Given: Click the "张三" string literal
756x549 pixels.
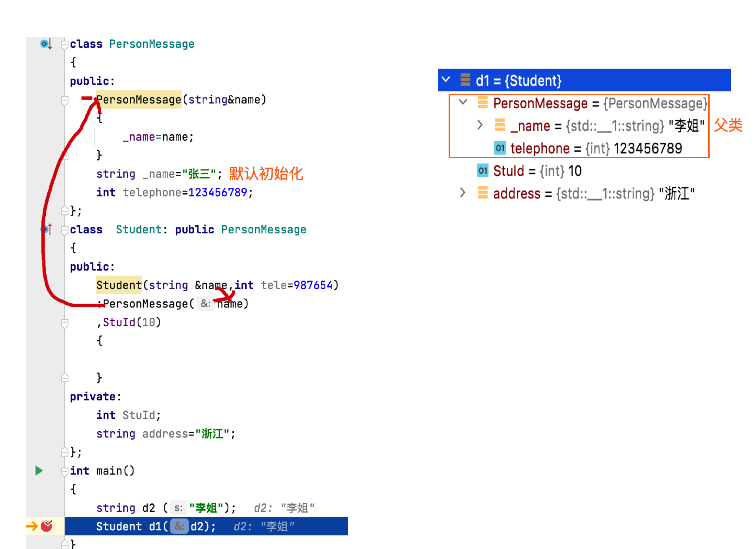Looking at the screenshot, I should coord(199,174).
